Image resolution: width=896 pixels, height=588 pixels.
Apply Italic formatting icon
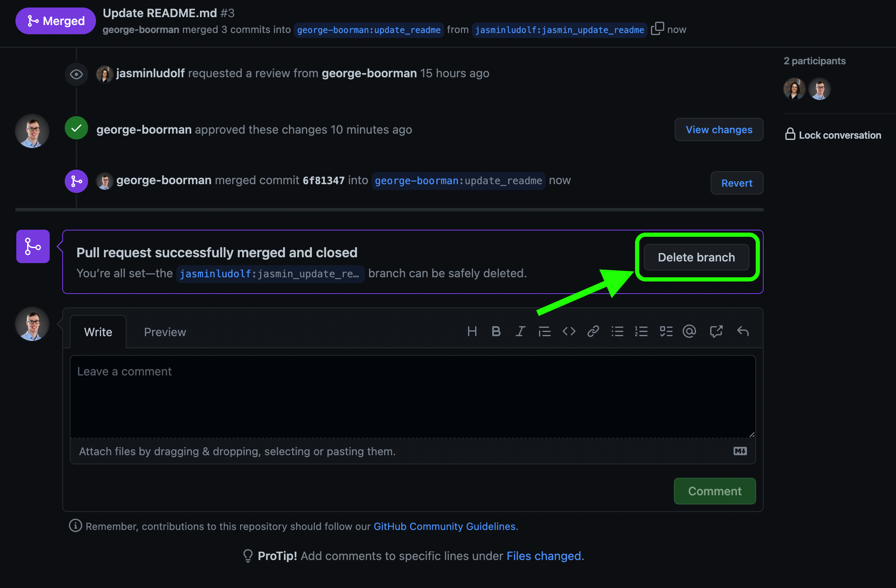[x=520, y=332]
